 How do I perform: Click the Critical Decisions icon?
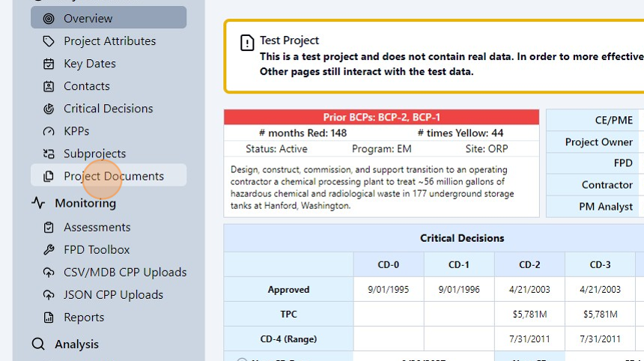[49, 109]
